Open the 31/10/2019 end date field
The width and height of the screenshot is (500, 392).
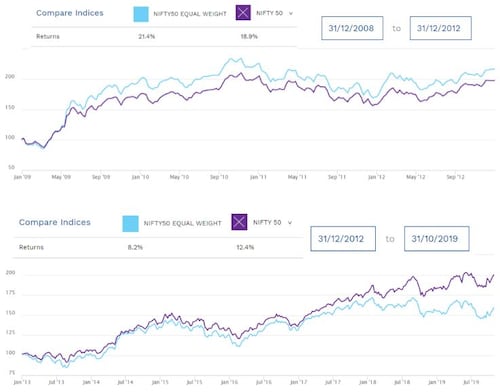436,239
